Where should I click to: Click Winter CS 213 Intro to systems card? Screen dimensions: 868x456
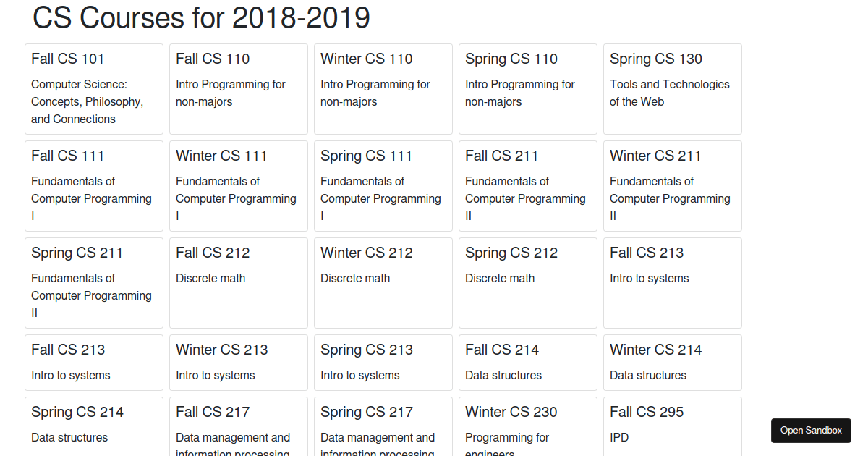point(239,363)
